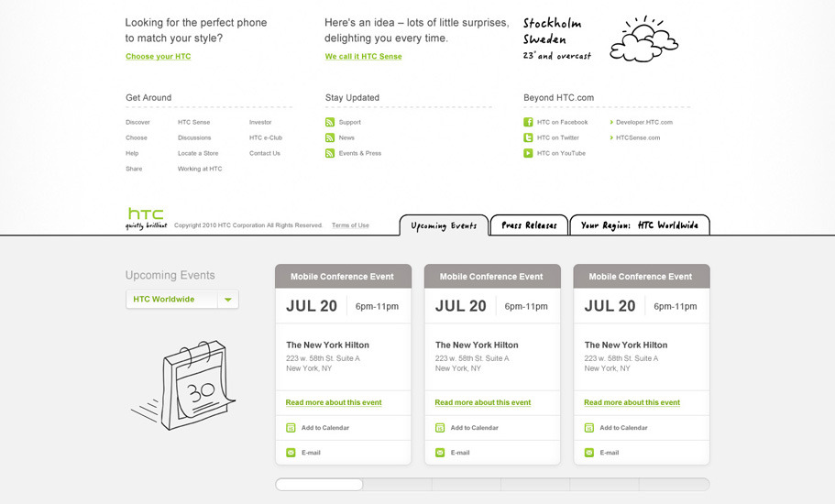Click E-mail text in third event card

610,453
